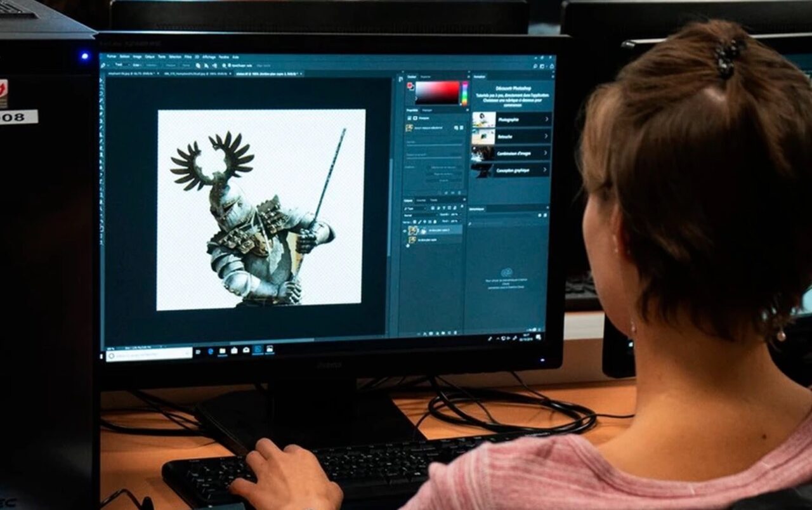
Task: Open the Image menu
Action: pyautogui.click(x=137, y=56)
